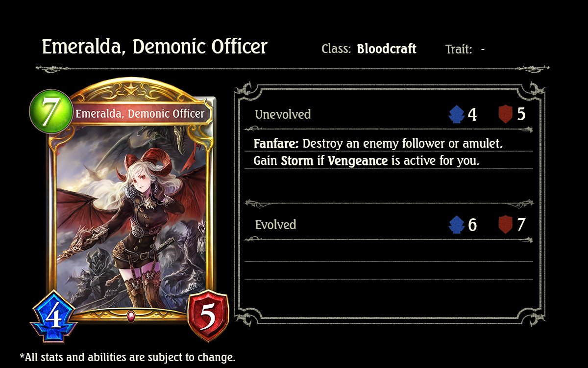Click the Trait field value
The image size is (588, 368).
coord(483,50)
